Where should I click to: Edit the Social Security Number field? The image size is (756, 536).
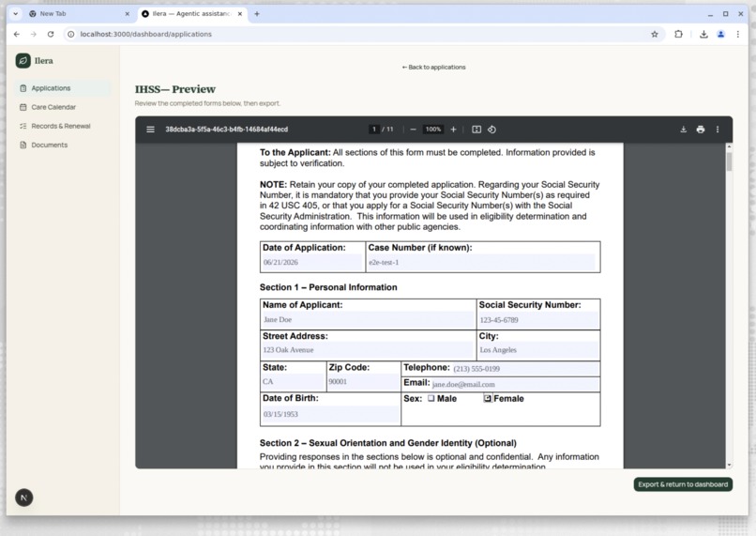tap(538, 320)
